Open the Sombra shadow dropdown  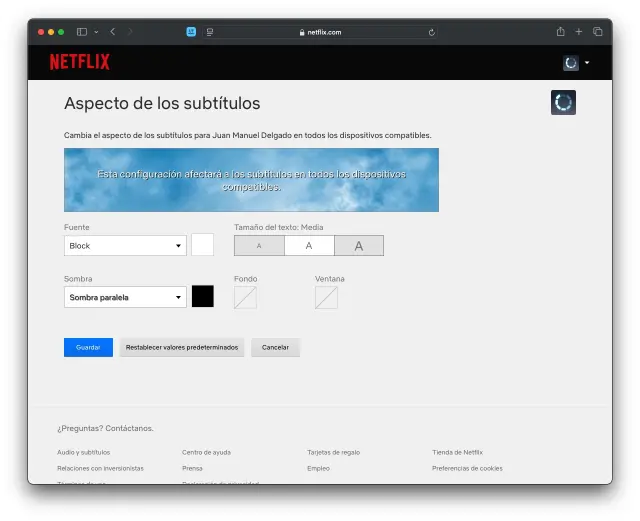125,297
